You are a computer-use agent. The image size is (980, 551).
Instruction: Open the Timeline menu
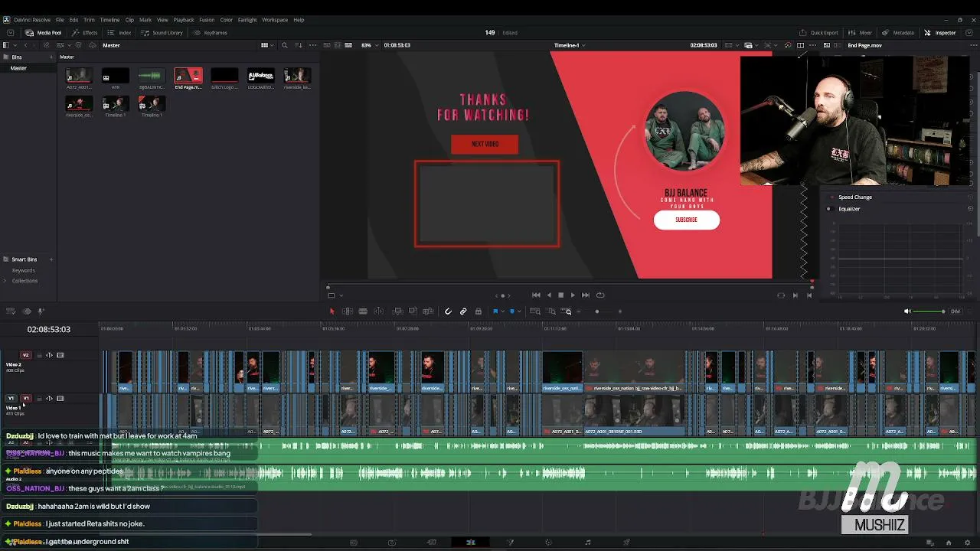pos(109,20)
